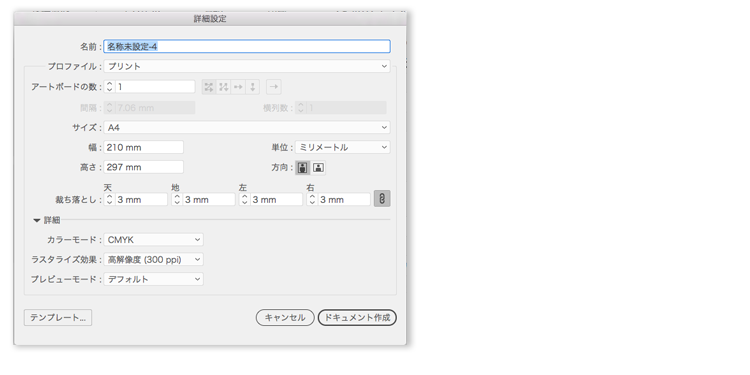Click the 右 bleed value field
Screen dimensions: 750x375
pos(344,199)
